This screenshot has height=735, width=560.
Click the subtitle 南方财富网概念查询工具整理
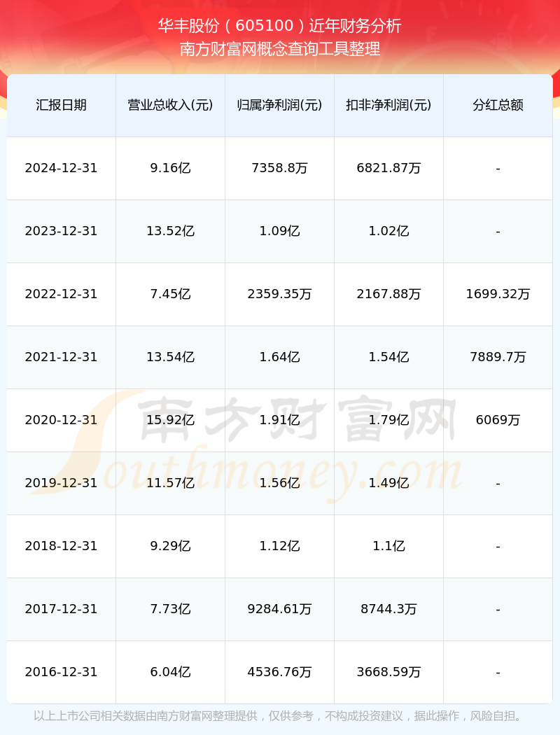point(280,49)
